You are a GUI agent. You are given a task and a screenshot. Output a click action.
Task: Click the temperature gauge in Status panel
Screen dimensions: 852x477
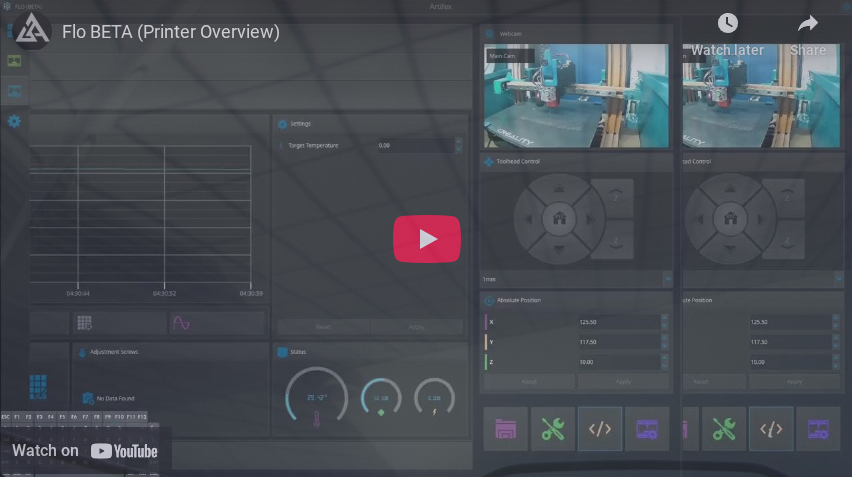(316, 400)
